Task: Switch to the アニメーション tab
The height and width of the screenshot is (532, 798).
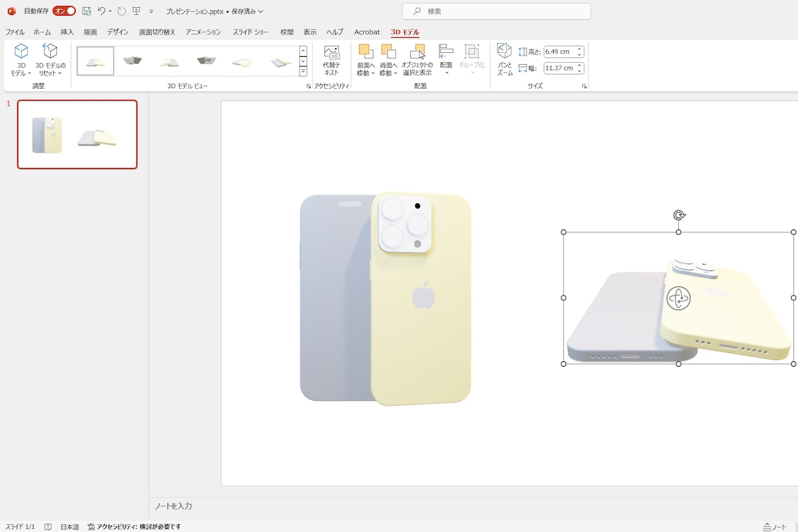Action: coord(203,32)
